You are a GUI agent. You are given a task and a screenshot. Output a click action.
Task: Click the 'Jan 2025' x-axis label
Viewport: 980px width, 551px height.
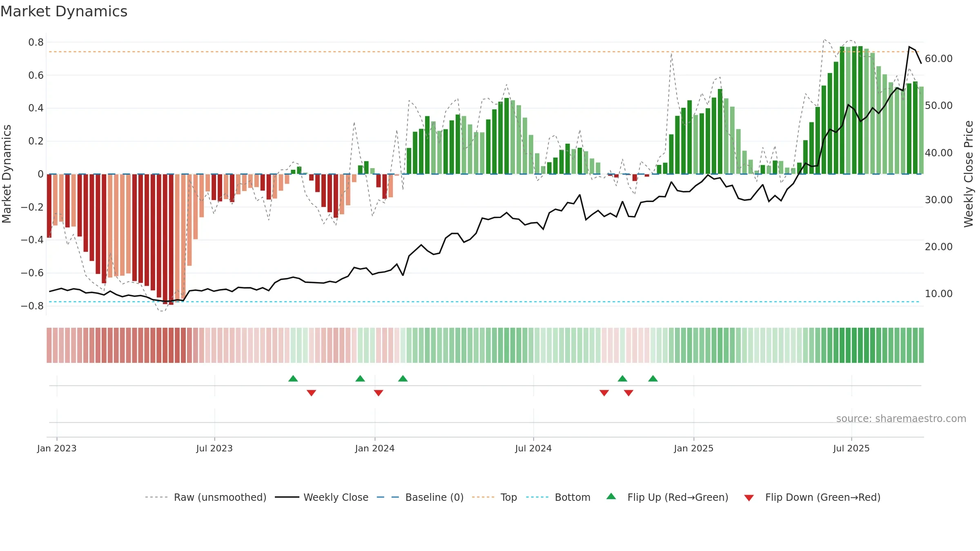coord(694,448)
